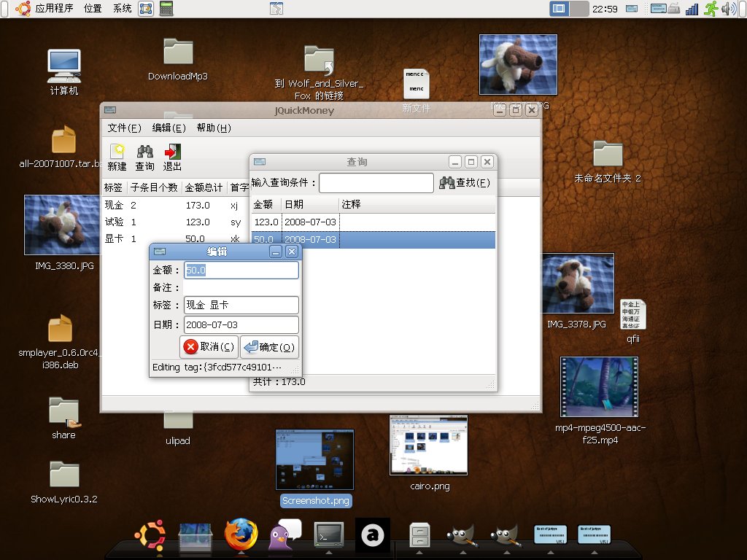
Task: Click the 金额 column header in 查询 window
Action: point(266,204)
